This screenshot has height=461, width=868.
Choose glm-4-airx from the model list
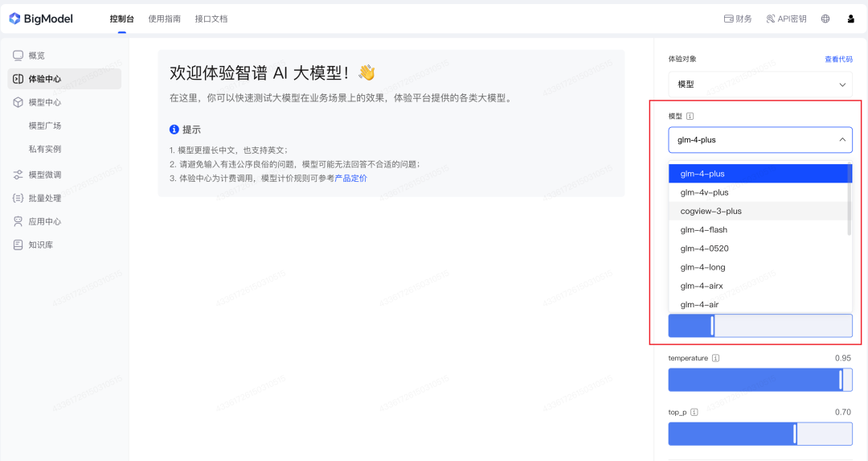coord(759,286)
